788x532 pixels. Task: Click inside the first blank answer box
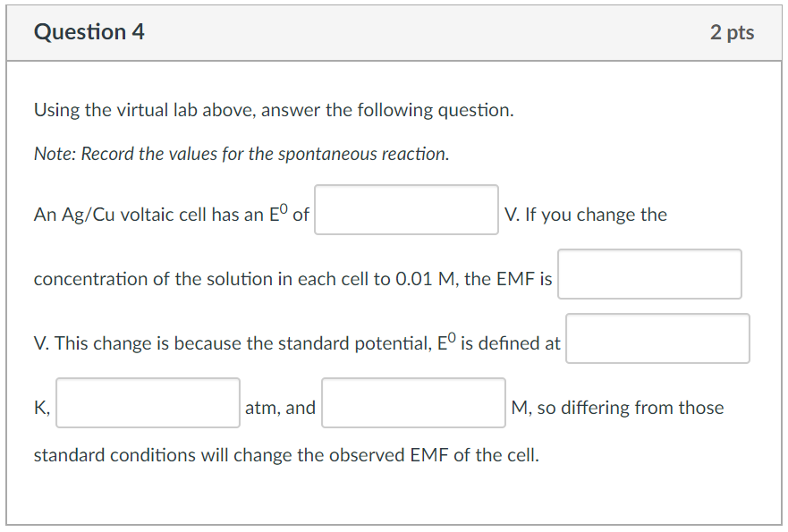tap(406, 208)
